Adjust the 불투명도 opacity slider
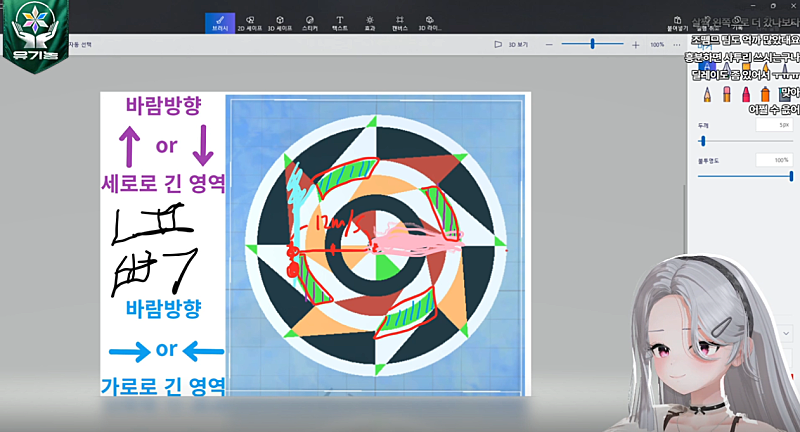 click(745, 176)
